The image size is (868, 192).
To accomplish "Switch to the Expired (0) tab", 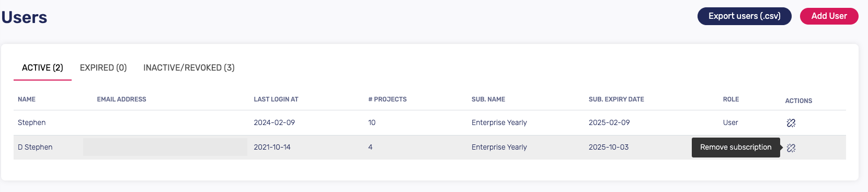I will click(x=103, y=68).
